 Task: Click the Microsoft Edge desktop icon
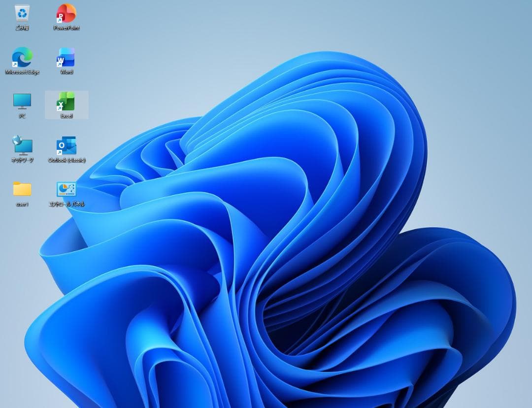coord(22,57)
